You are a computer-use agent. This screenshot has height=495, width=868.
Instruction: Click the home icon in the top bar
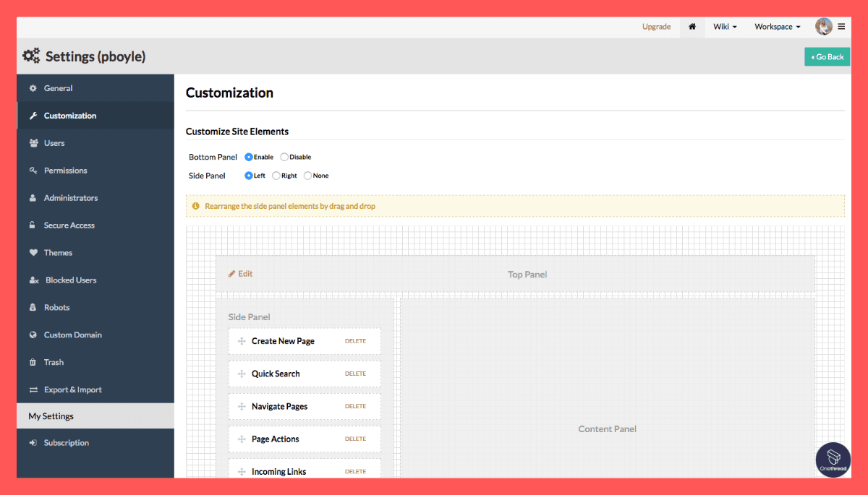tap(692, 26)
